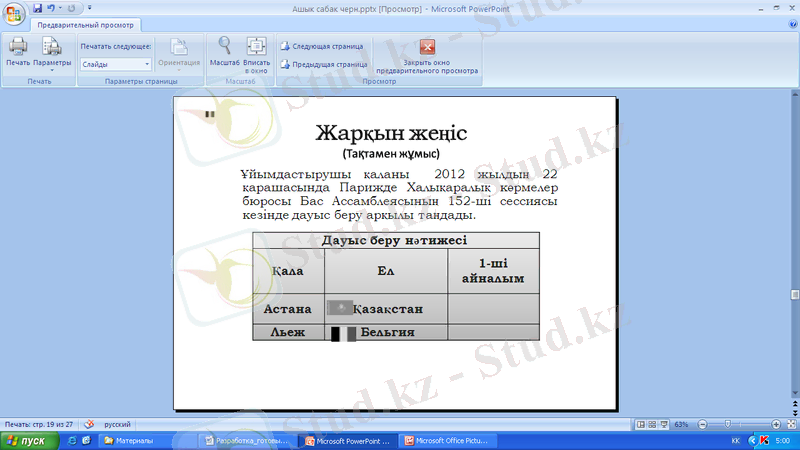Click the русский language indicator
This screenshot has height=450, width=800.
pyautogui.click(x=118, y=424)
